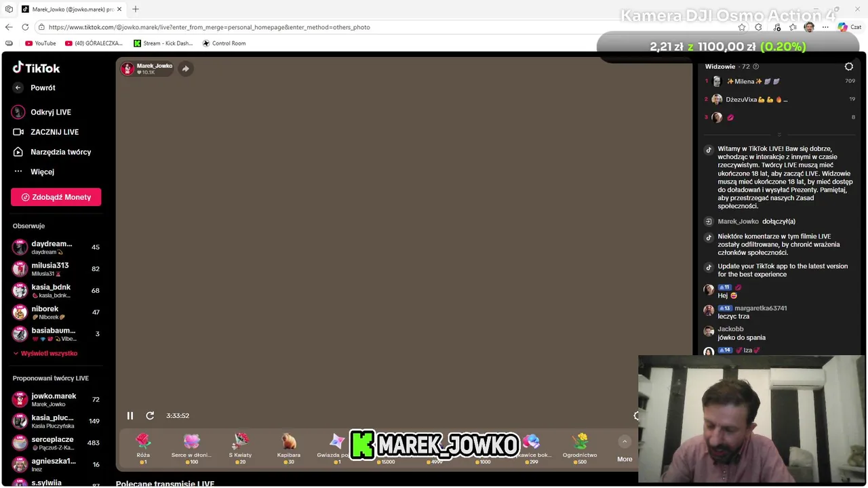Viewport: 868px width, 488px height.
Task: Send the Róża gift
Action: (x=143, y=449)
